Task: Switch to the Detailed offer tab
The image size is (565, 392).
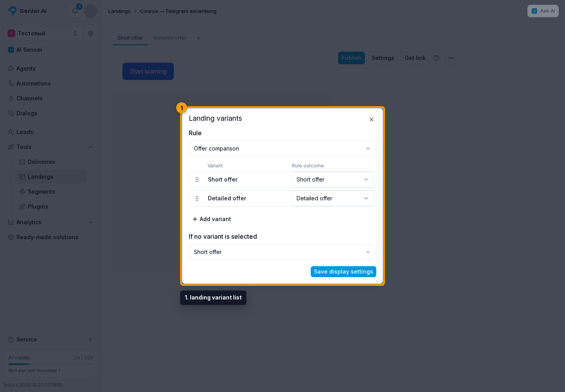Action: pos(170,38)
